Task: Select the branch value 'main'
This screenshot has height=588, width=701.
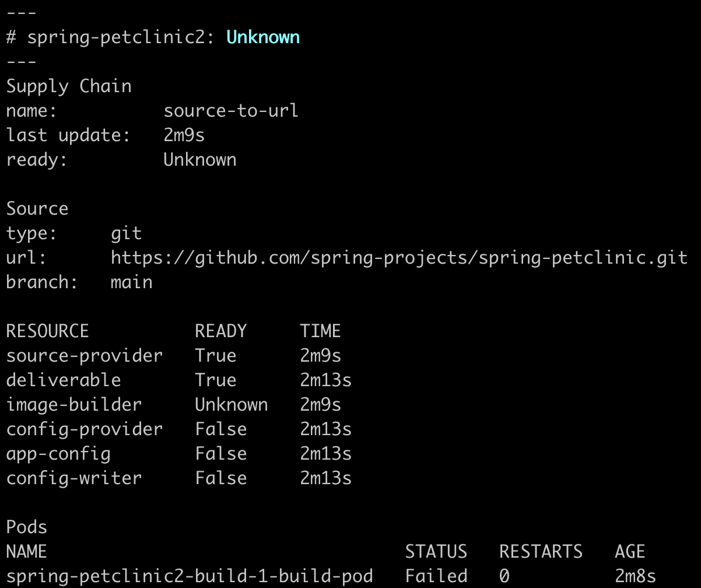Action: tap(132, 282)
